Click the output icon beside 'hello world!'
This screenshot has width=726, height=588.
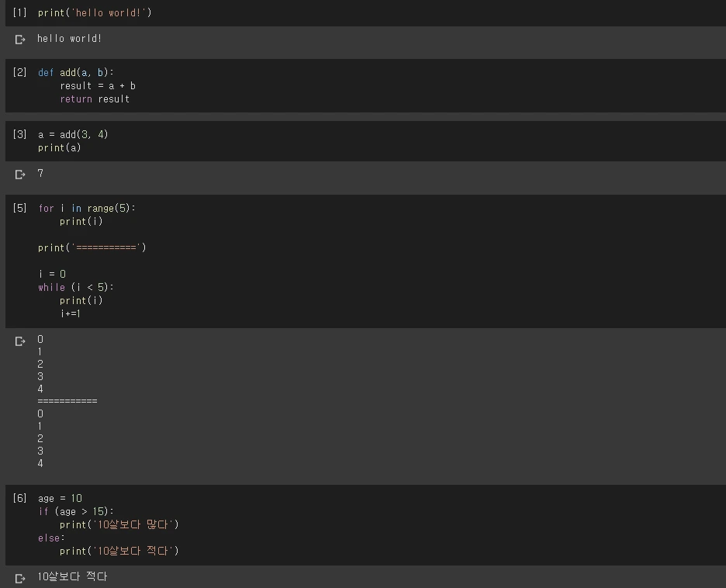(x=20, y=40)
